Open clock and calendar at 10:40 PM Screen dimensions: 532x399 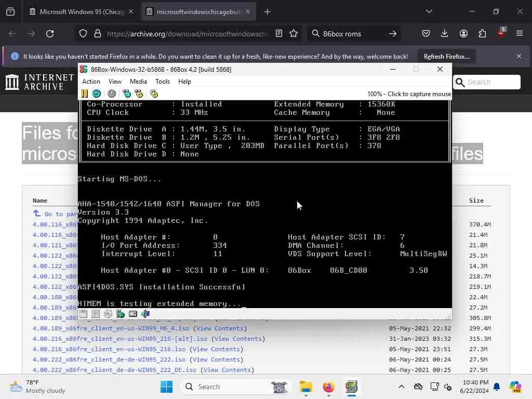(476, 387)
